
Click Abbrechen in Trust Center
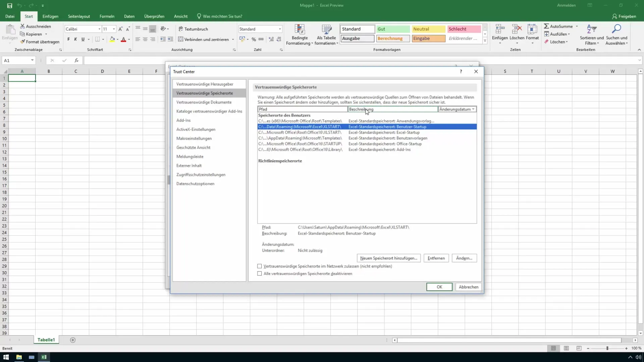point(469,287)
